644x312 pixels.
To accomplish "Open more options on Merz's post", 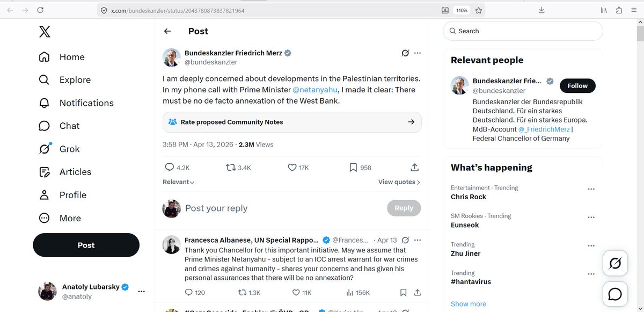I will tap(418, 53).
